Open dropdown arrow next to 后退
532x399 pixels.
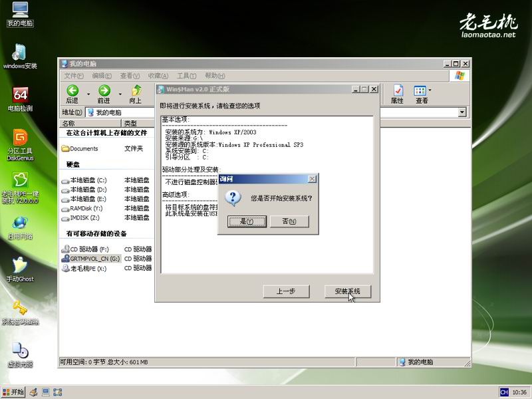coord(88,94)
